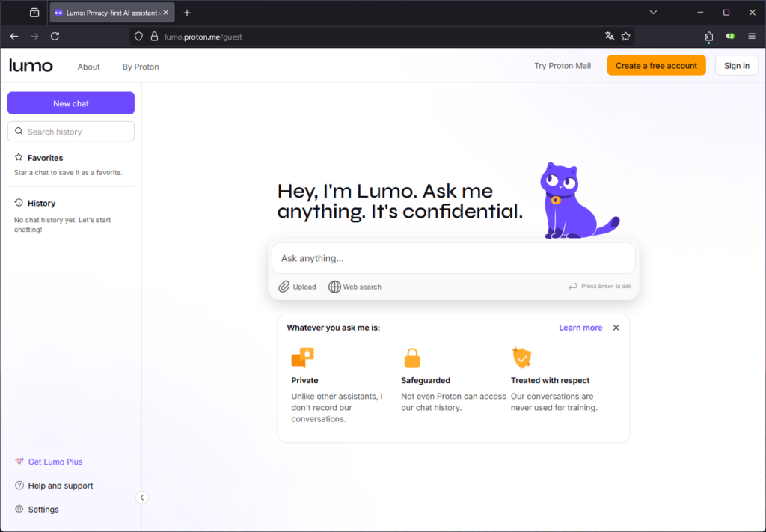Click the Upload paperclip icon

coord(284,287)
